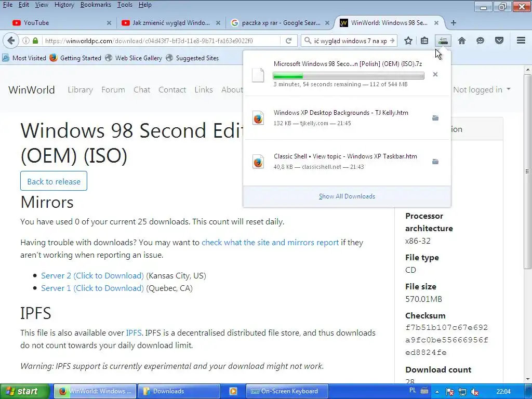532x399 pixels.
Task: Switch to the Jak zmienić wygląd Windo... tab
Action: tap(171, 23)
